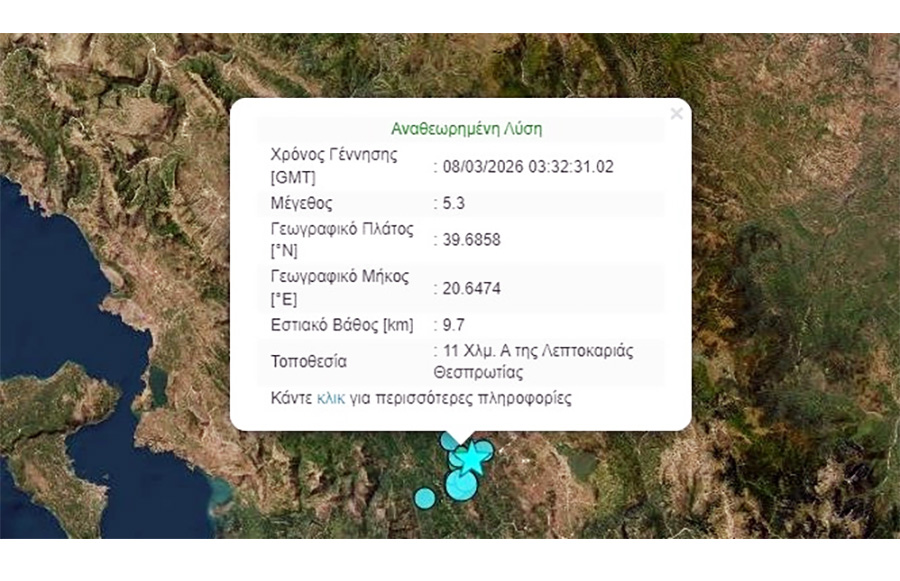Click the 'Τοποθεσία' row label
Image resolution: width=900 pixels, height=581 pixels.
click(x=309, y=361)
